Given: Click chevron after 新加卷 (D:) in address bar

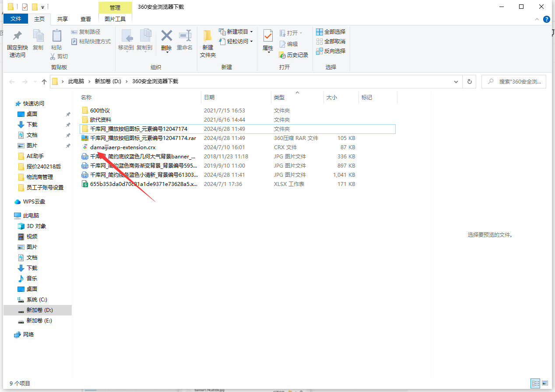Looking at the screenshot, I should pyautogui.click(x=126, y=81).
